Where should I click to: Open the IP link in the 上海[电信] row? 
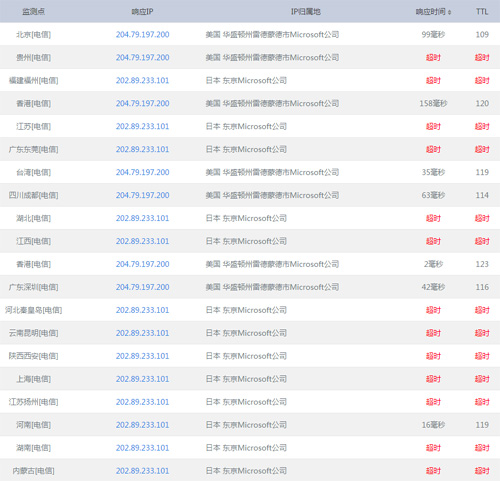click(143, 379)
